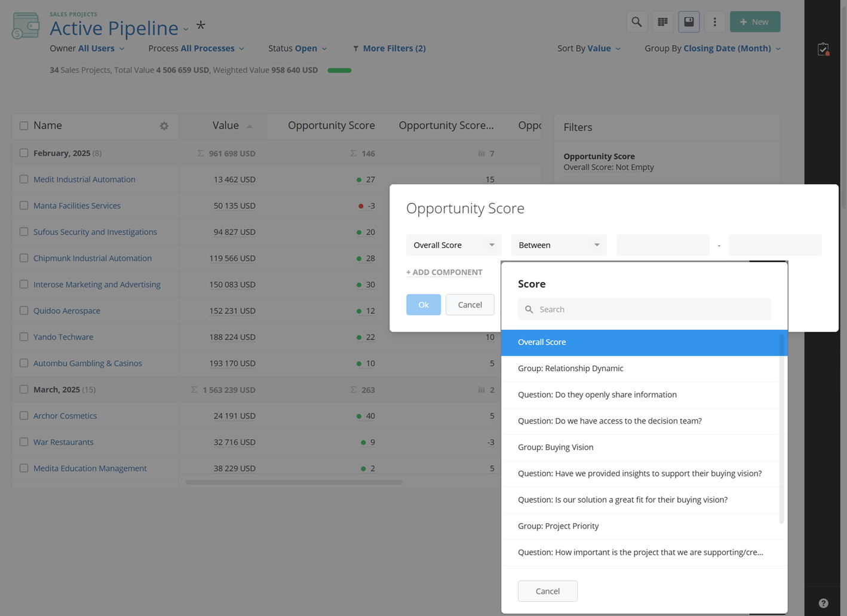Check the Quidoo Aerospace checkbox
This screenshot has height=616, width=847.
[x=24, y=311]
